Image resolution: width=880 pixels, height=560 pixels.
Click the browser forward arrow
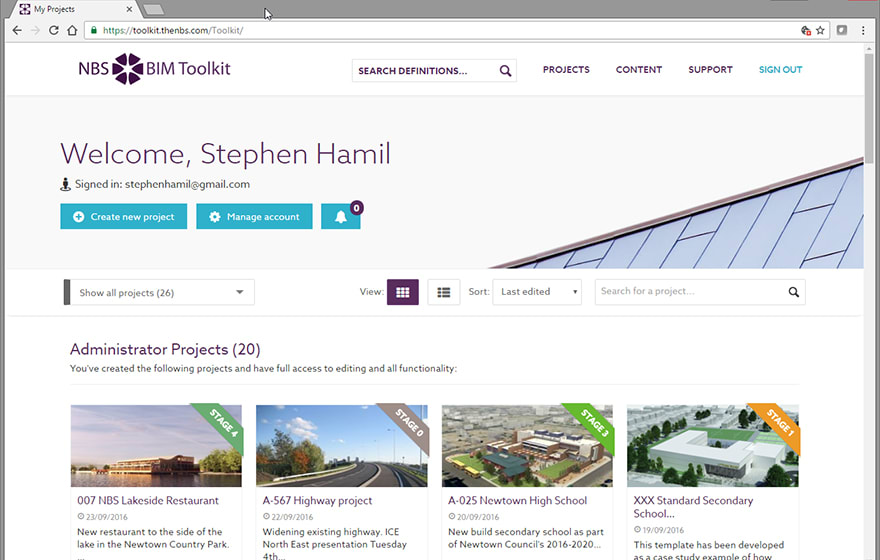35,30
